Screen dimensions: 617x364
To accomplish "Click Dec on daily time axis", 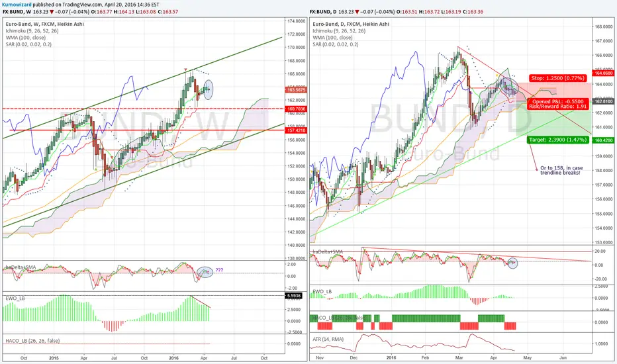I will 354,357.
